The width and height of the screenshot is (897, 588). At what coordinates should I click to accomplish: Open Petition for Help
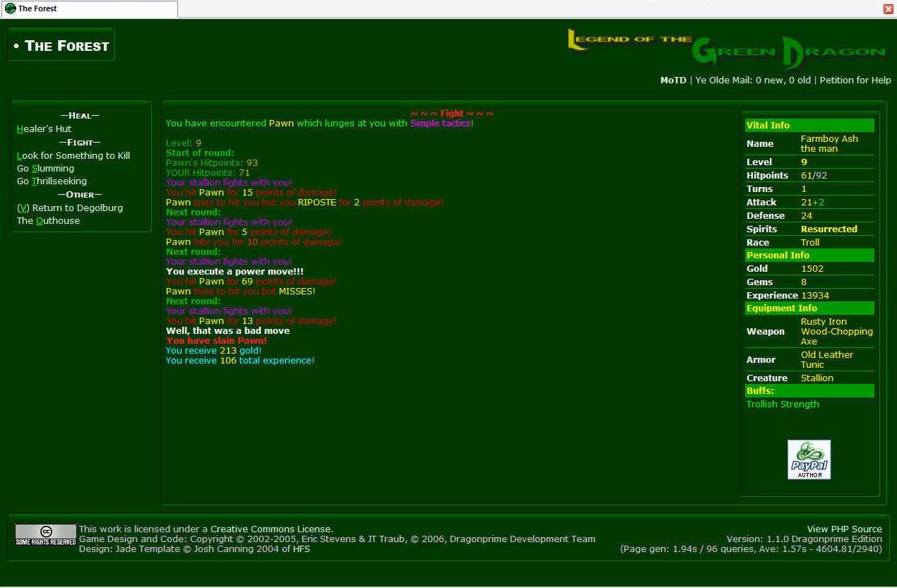(x=855, y=80)
